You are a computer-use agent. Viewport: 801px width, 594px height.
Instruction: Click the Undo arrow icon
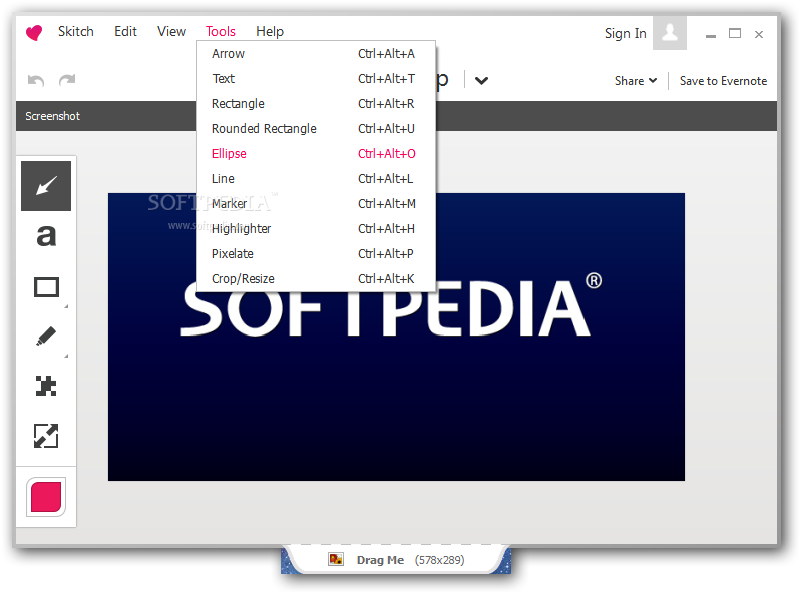point(36,80)
